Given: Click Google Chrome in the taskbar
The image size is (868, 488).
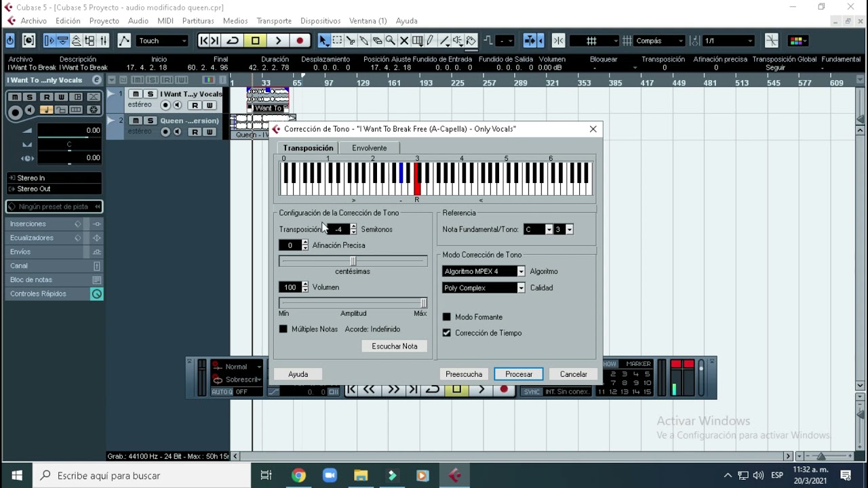Looking at the screenshot, I should click(x=298, y=476).
